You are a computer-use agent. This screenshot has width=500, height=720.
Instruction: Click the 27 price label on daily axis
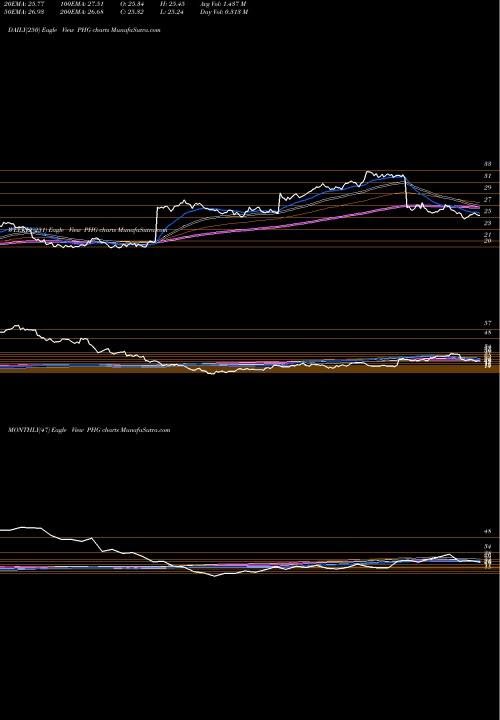488,200
